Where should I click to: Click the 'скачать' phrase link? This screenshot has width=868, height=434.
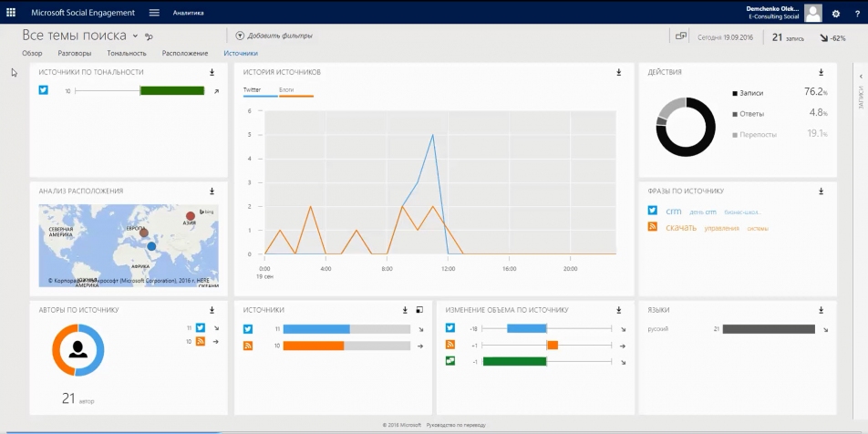681,227
